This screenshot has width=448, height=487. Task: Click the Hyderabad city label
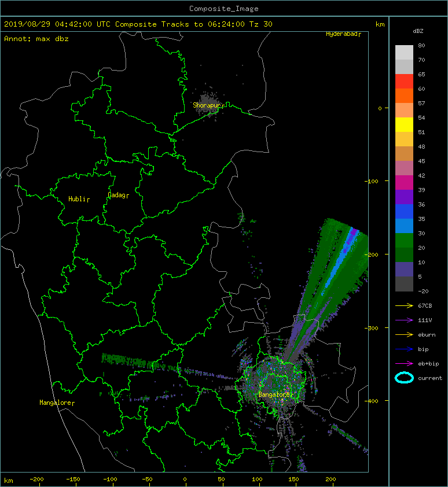click(x=341, y=34)
